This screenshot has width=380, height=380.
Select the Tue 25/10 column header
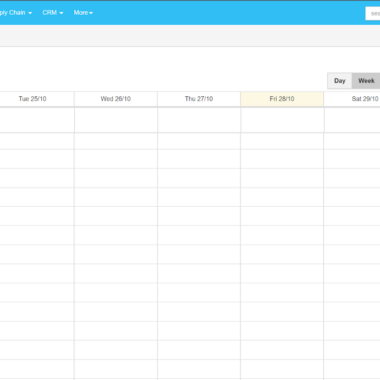pyautogui.click(x=33, y=99)
